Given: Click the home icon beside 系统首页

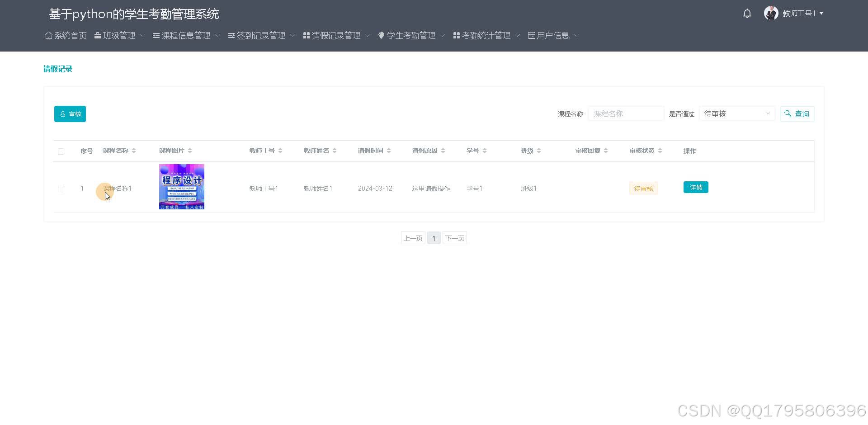Looking at the screenshot, I should (49, 35).
